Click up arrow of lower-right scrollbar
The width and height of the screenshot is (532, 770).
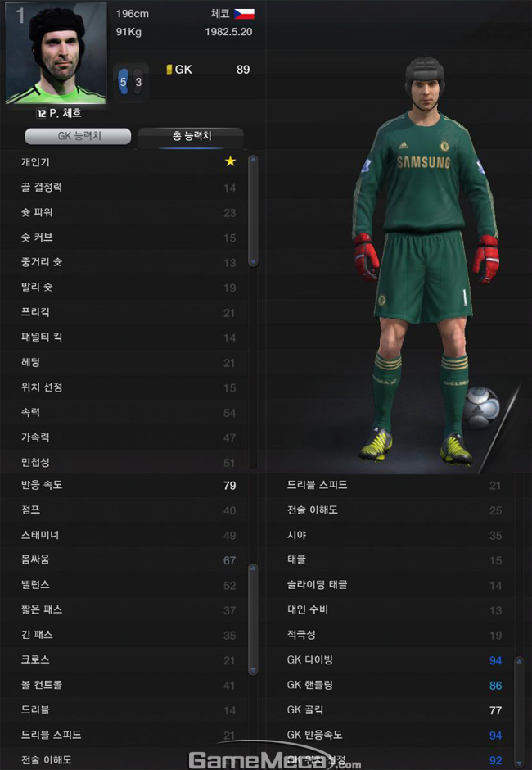(519, 662)
